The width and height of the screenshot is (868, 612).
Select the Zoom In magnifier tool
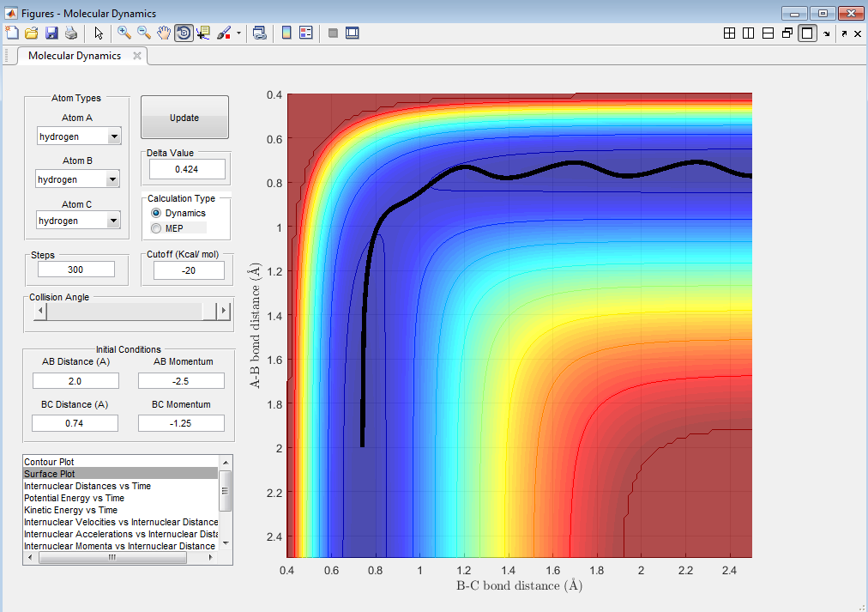(x=124, y=33)
